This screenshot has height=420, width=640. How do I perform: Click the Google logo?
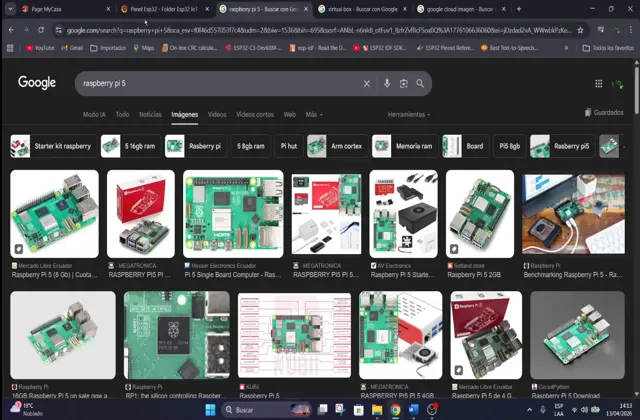pos(37,83)
